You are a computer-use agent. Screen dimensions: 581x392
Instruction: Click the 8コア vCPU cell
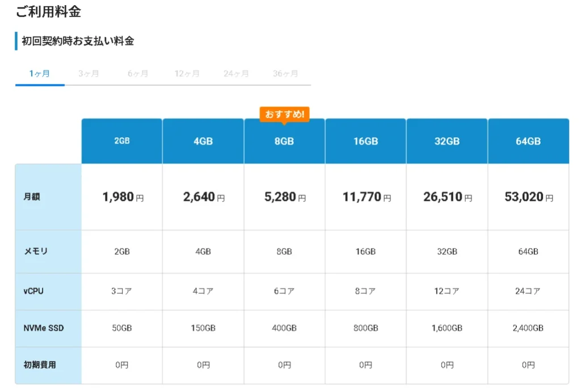click(x=366, y=291)
